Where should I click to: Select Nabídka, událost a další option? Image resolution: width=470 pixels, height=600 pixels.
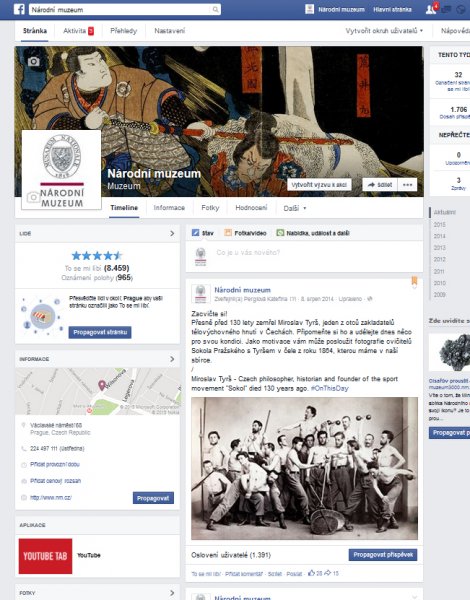[x=313, y=233]
